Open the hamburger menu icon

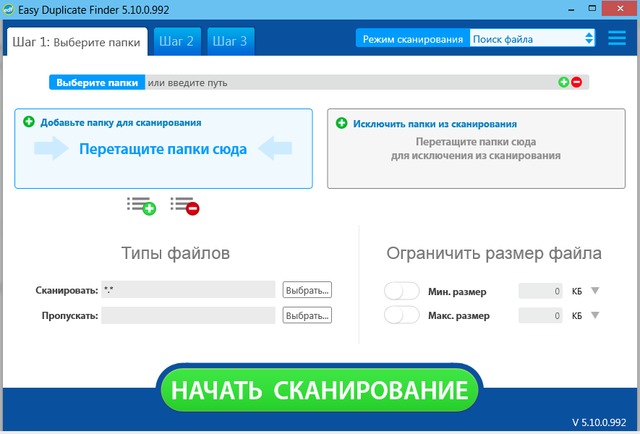click(617, 39)
